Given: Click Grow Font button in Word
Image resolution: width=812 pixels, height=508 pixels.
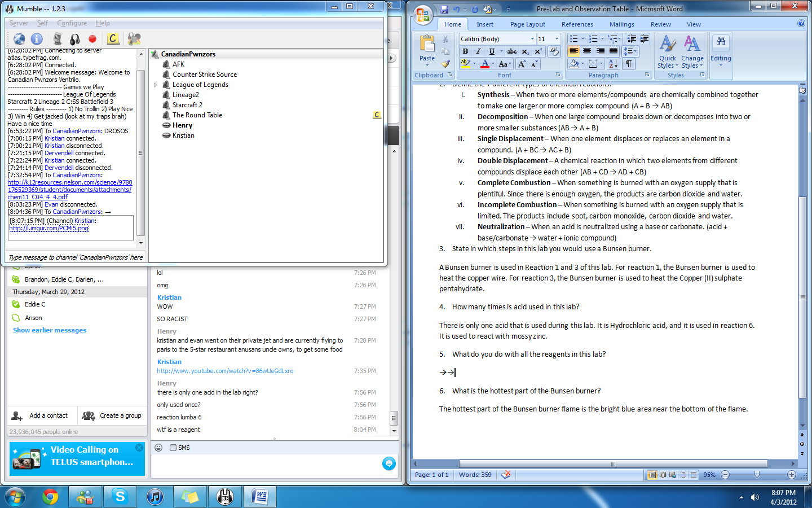Looking at the screenshot, I should (x=522, y=64).
